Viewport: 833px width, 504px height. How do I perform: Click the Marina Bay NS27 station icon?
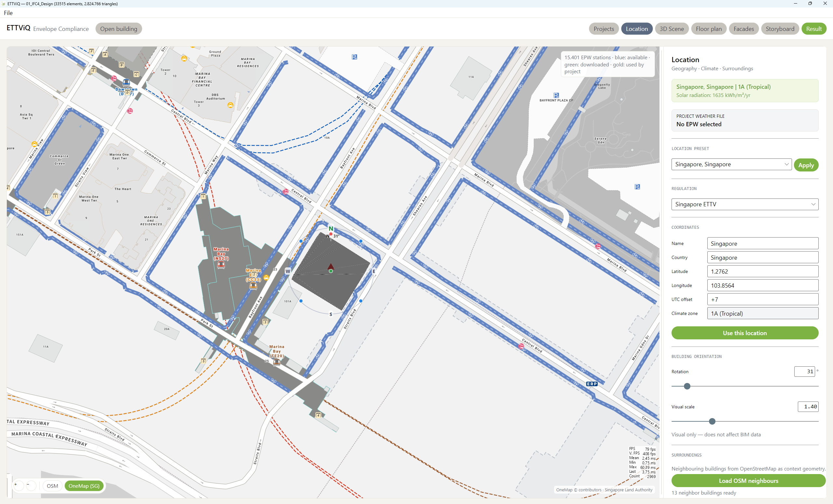221,266
